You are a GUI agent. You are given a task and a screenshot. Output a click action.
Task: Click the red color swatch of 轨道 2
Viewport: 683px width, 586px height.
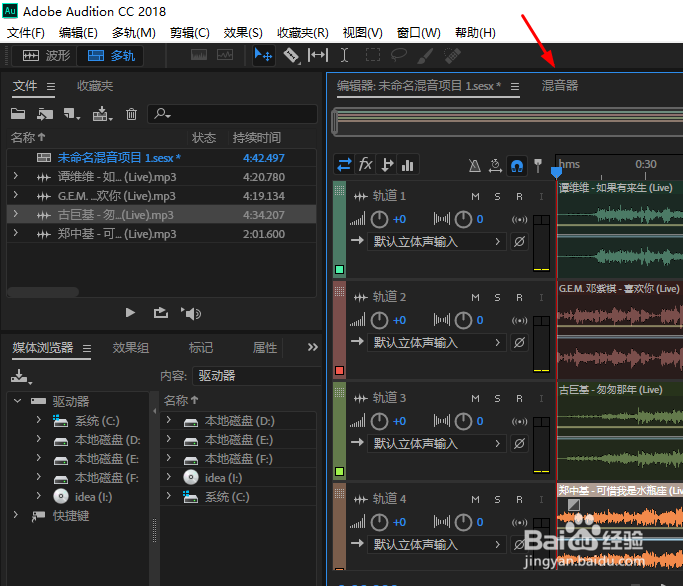pyautogui.click(x=339, y=370)
